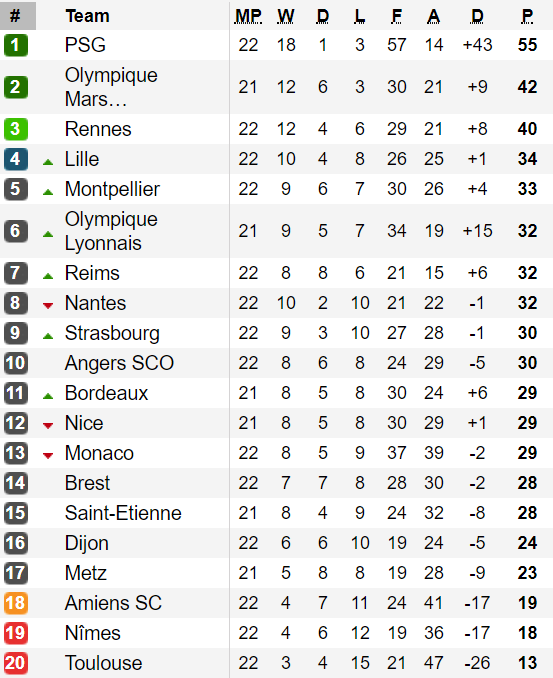Screen dimensions: 553x678
Task: Click the light green position 3 badge
Action: pyautogui.click(x=16, y=129)
